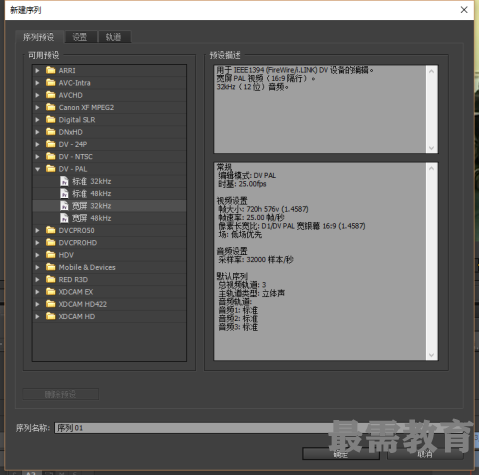Expand the DV - 24P preset group

(x=37, y=145)
